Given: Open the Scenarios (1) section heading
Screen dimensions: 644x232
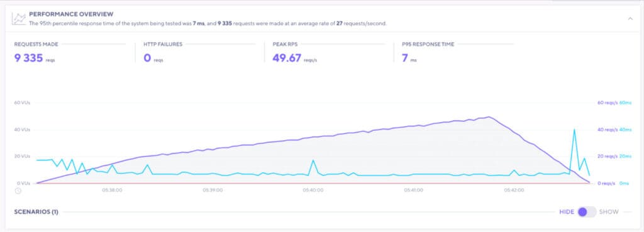Looking at the screenshot, I should (36, 212).
